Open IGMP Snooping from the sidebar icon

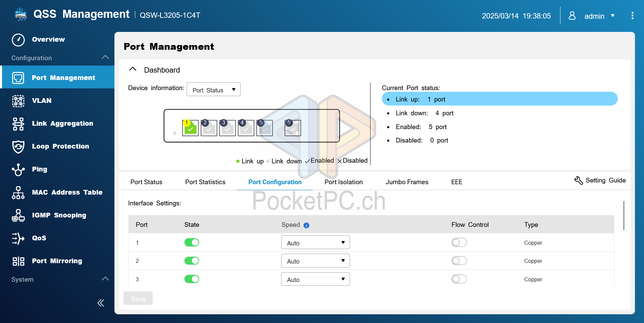pyautogui.click(x=18, y=215)
